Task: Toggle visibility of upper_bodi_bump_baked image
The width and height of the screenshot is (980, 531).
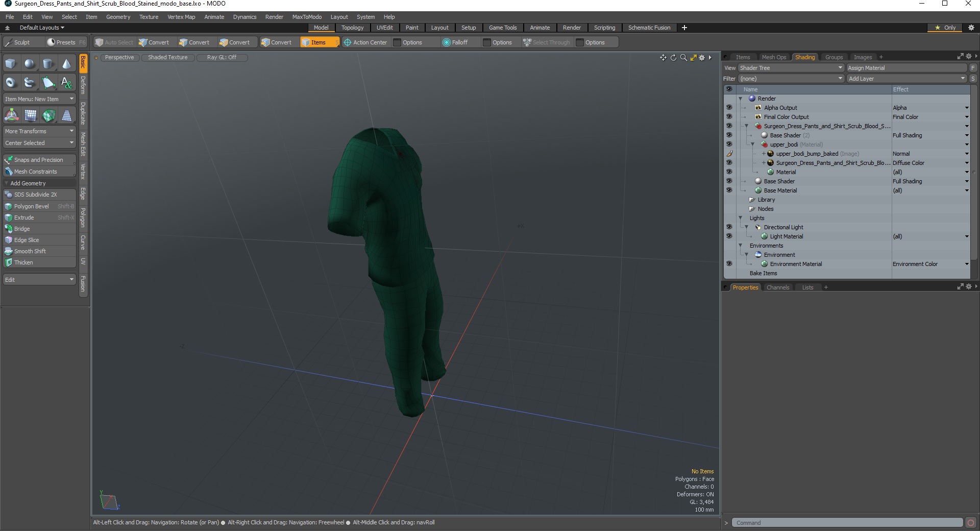Action: (x=729, y=154)
